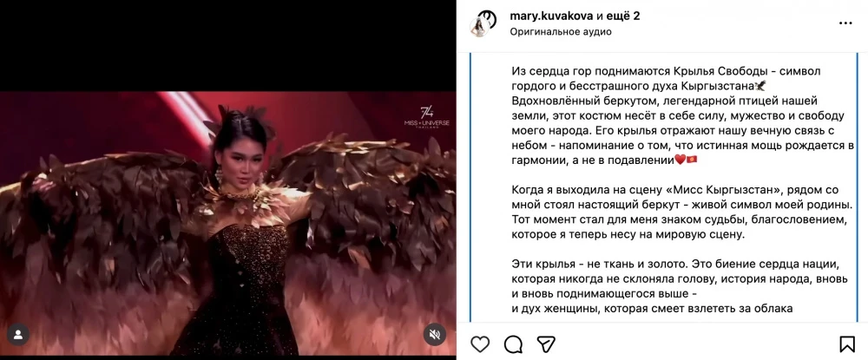868x360 pixels.
Task: Share the post using paper plane icon
Action: coord(546,344)
